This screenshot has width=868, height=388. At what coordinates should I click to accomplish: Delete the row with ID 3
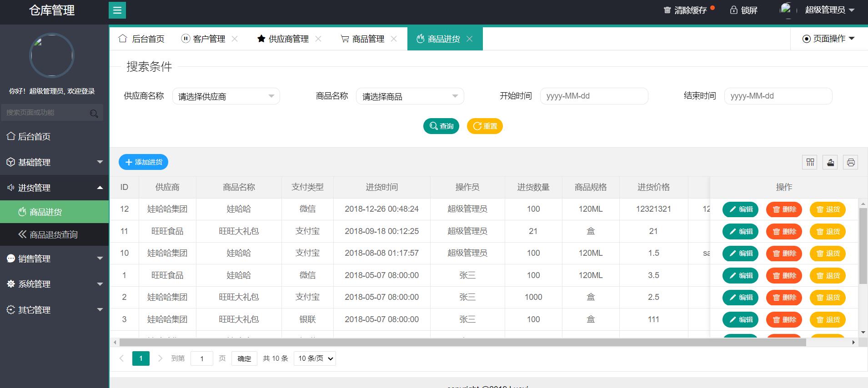784,319
